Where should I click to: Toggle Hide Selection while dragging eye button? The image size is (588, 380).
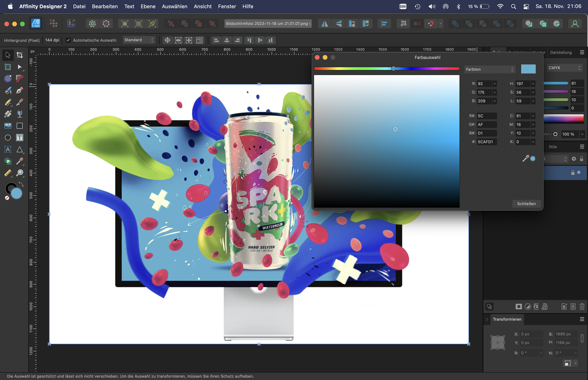coord(178,40)
